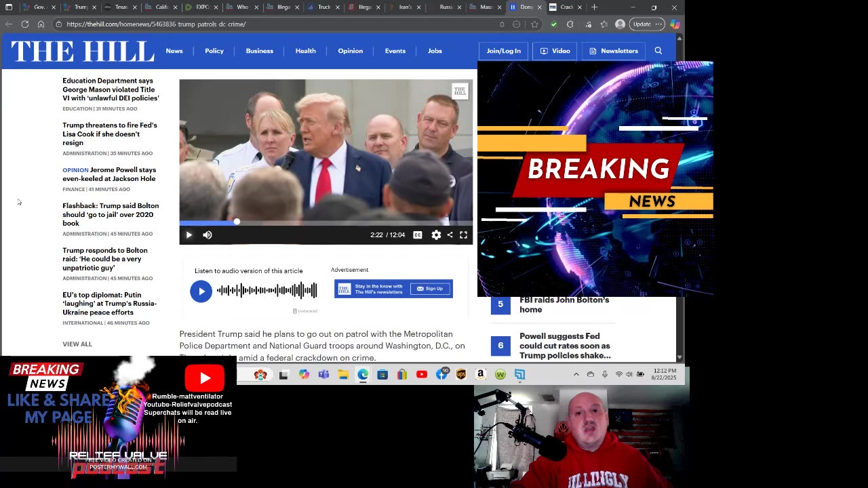Open File Explorer from the taskbar
This screenshot has height=488, width=868.
[x=343, y=375]
